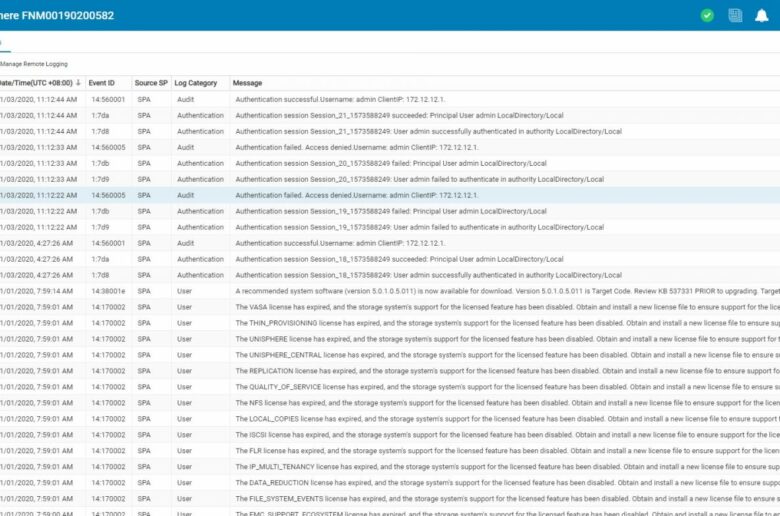Select NFS license expired message

507,403
